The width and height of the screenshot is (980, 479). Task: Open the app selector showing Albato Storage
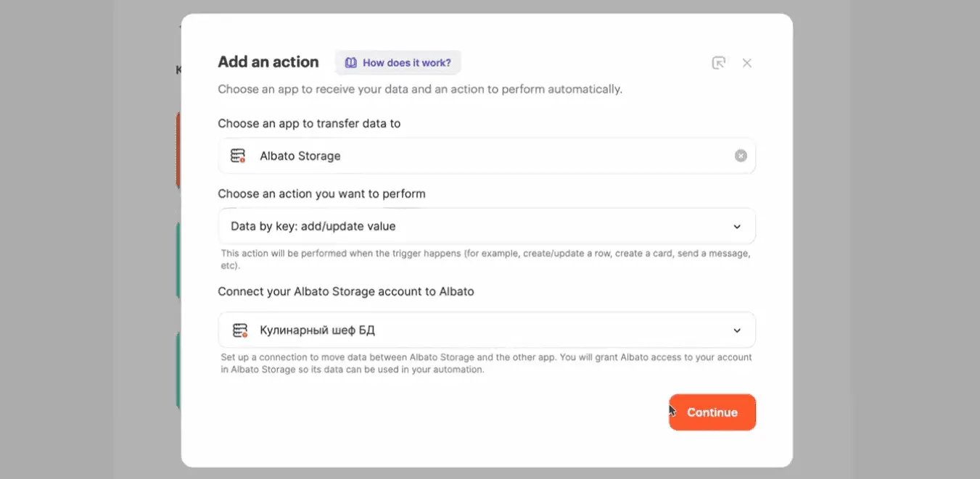[x=487, y=156]
